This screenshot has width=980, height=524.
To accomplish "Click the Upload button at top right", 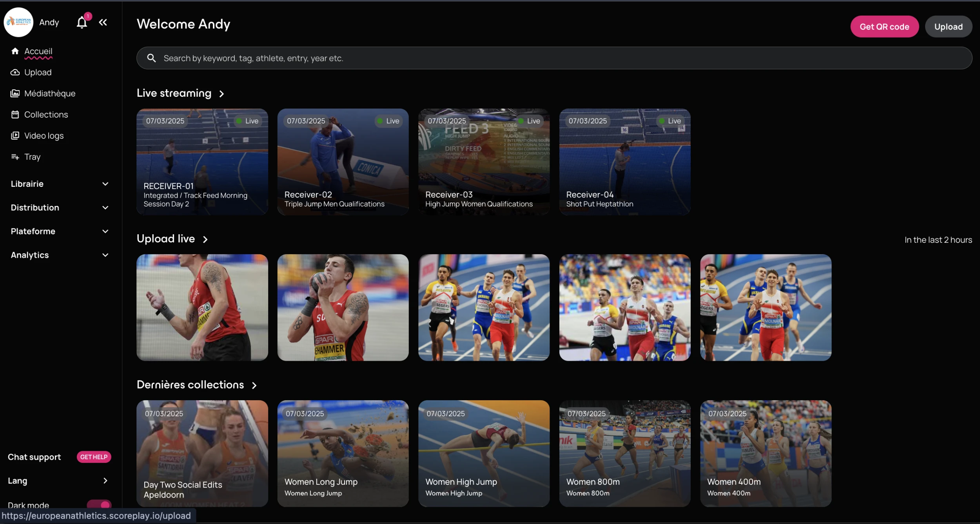I will click(x=948, y=27).
